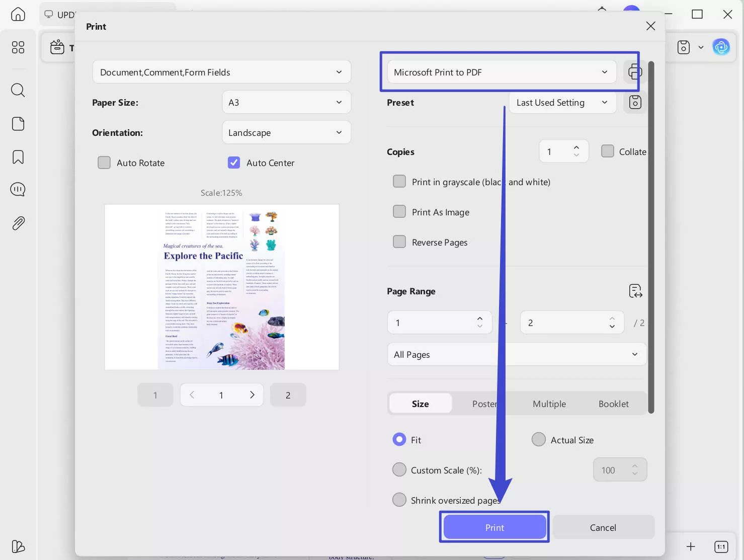Select the Actual Size radio button
The image size is (744, 560).
(538, 439)
